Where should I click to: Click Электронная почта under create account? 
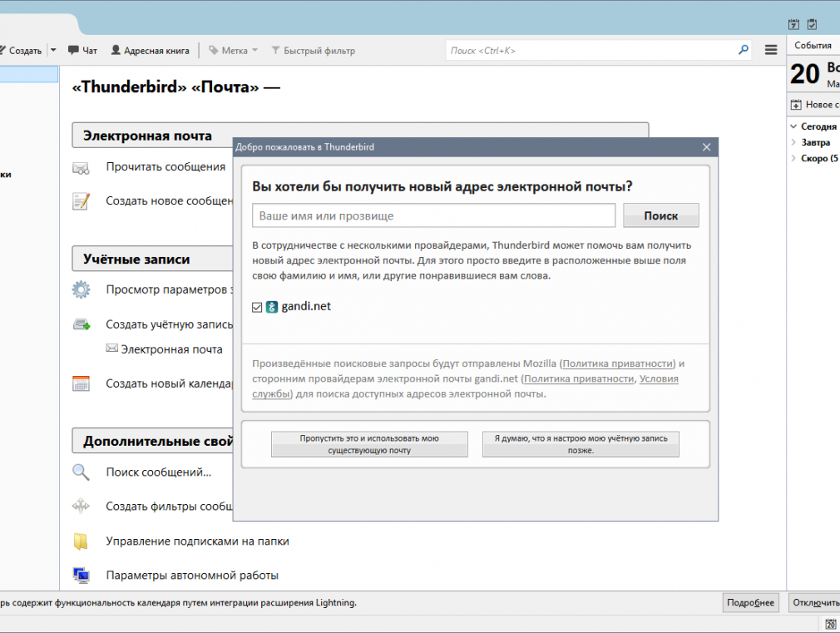[171, 349]
